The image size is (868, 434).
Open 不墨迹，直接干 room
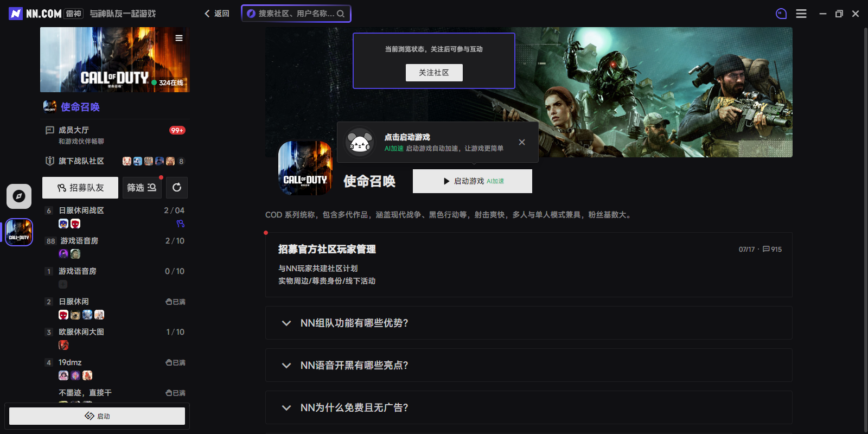[115, 394]
